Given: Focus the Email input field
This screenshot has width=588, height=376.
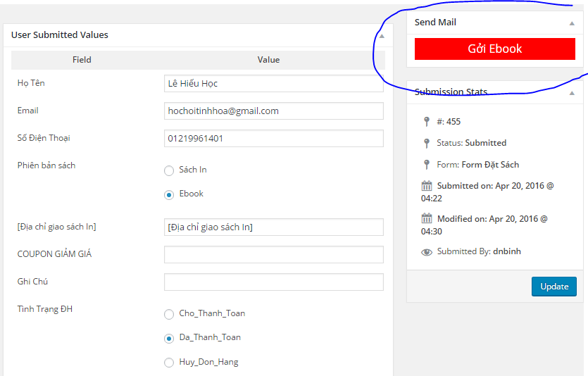Looking at the screenshot, I should [x=274, y=111].
